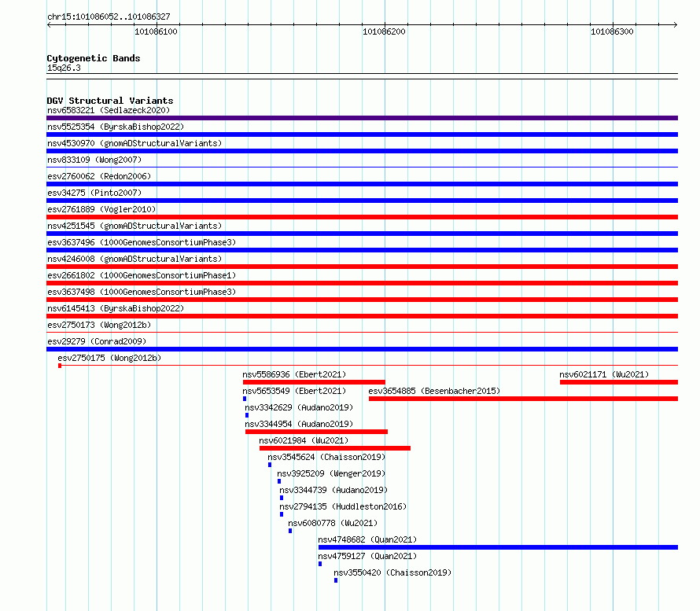Open nsv3545624 (Chaisson2019) label
This screenshot has width=700, height=611.
(326, 457)
